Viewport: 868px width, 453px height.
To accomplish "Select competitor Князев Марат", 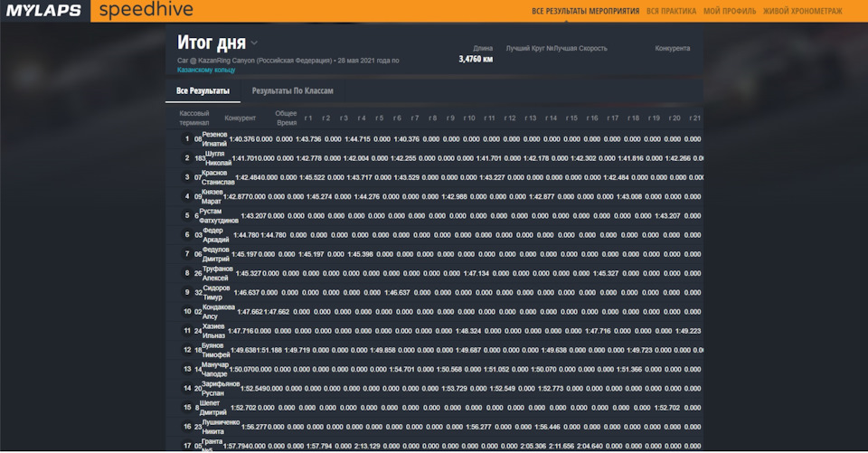I will pyautogui.click(x=212, y=196).
